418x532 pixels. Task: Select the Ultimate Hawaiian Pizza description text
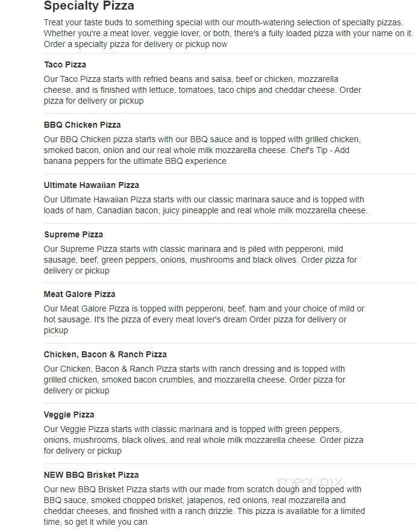coord(205,205)
